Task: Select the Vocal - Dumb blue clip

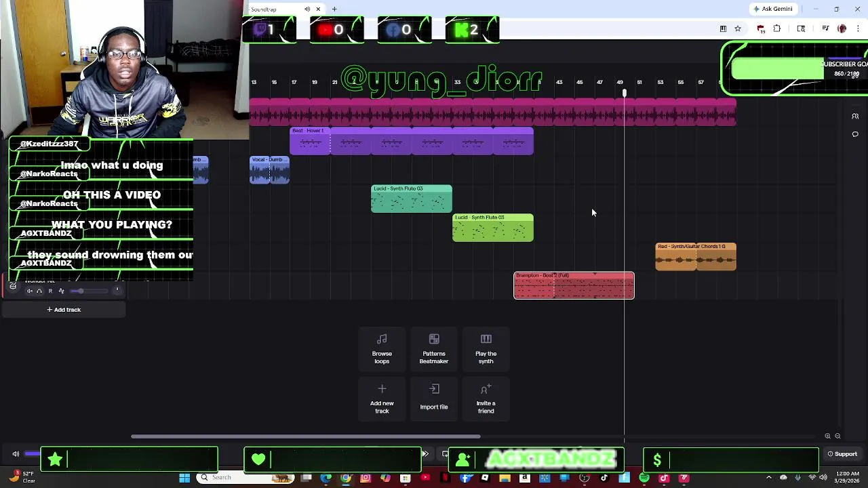Action: point(270,170)
